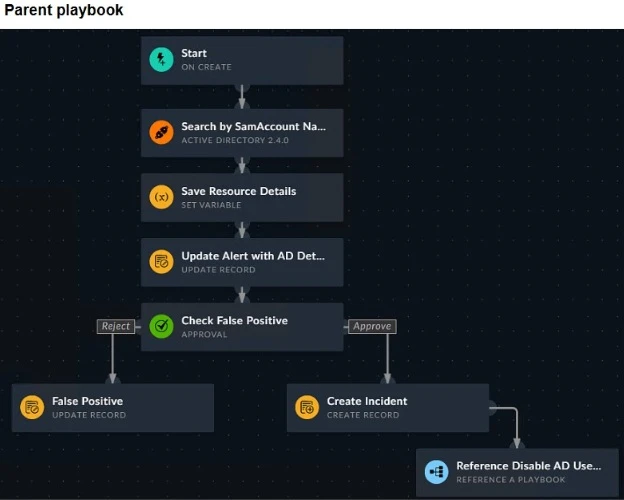624x500 pixels.
Task: Select the Reject branch label
Action: tap(116, 326)
